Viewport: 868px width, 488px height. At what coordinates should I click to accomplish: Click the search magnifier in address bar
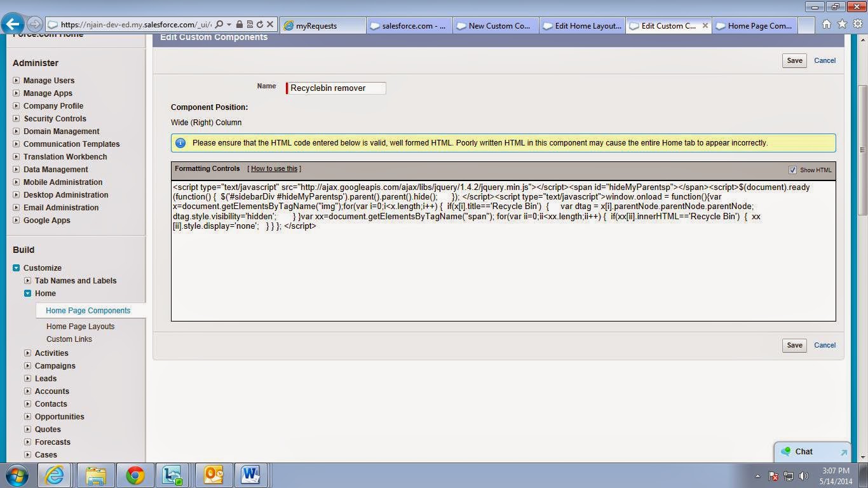[x=219, y=25]
